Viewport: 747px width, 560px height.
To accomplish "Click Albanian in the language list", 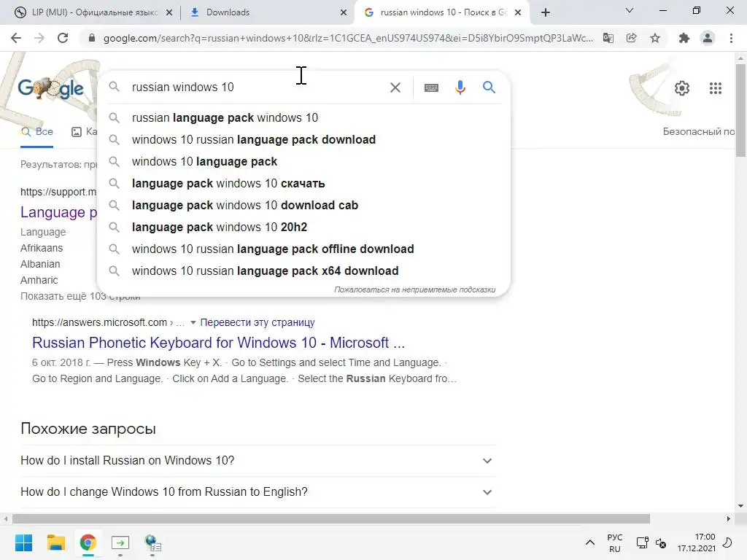I will pos(40,264).
